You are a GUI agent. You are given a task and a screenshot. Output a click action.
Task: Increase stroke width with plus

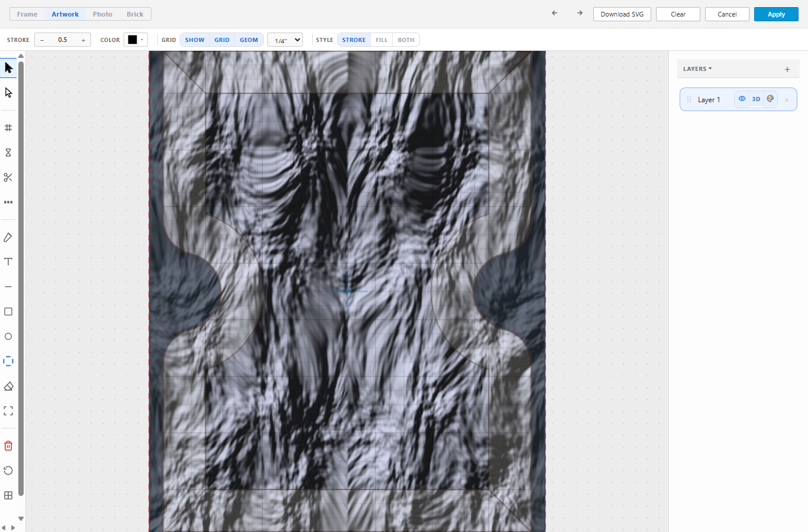point(83,40)
